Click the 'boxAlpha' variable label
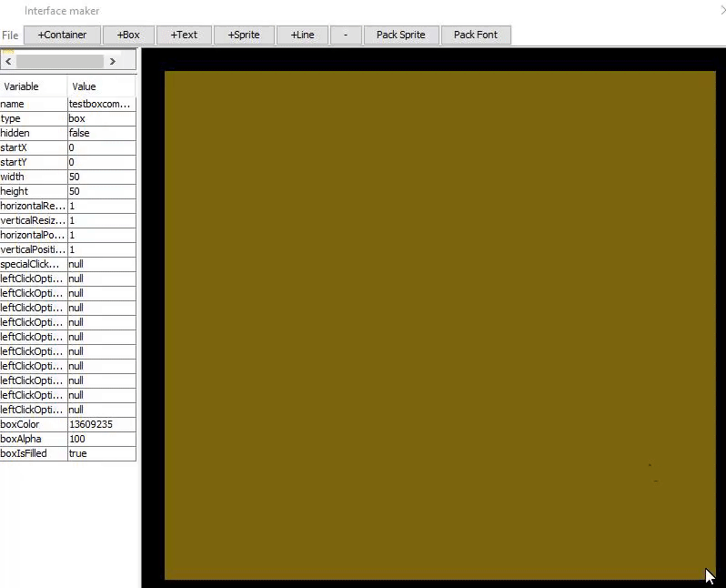The image size is (726, 588). coord(21,439)
